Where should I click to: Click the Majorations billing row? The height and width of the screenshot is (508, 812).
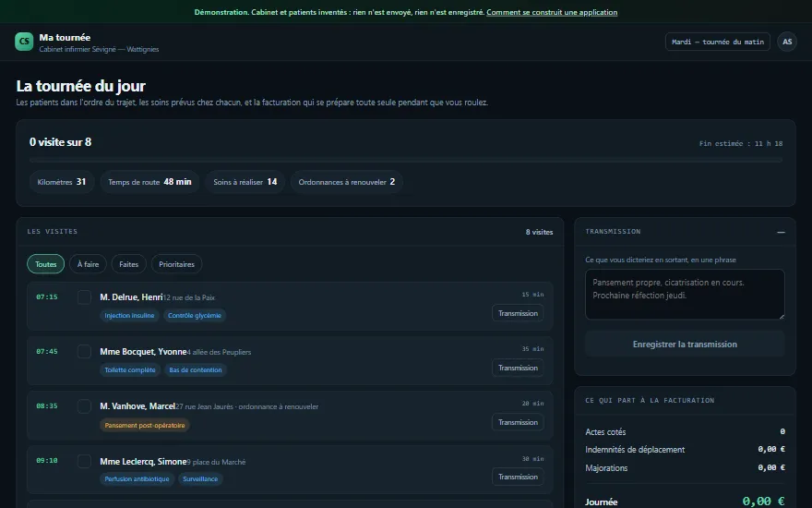(685, 467)
